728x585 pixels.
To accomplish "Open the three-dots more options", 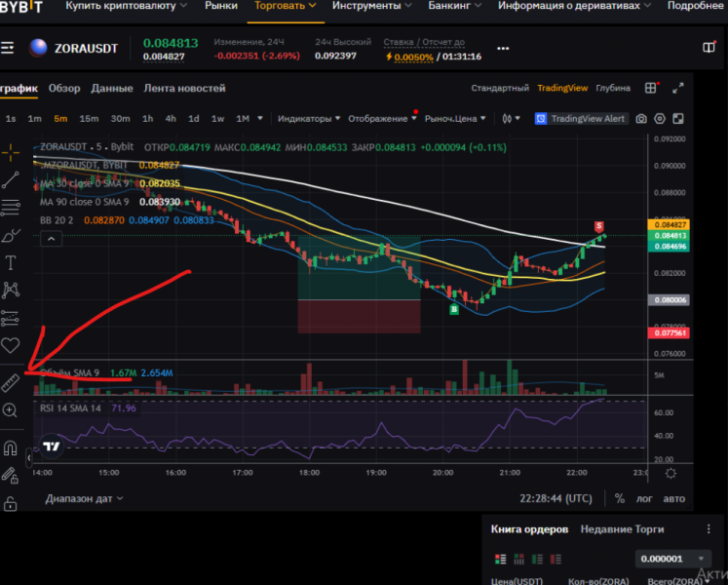I will click(x=503, y=49).
